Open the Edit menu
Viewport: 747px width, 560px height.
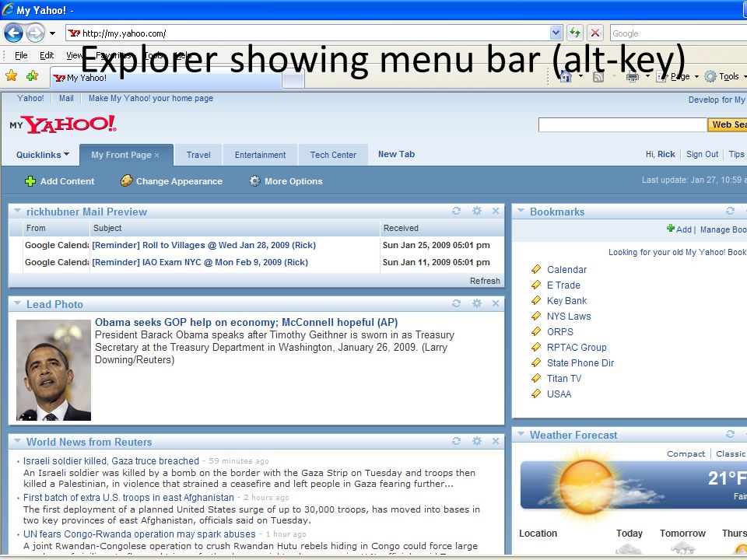coord(46,55)
